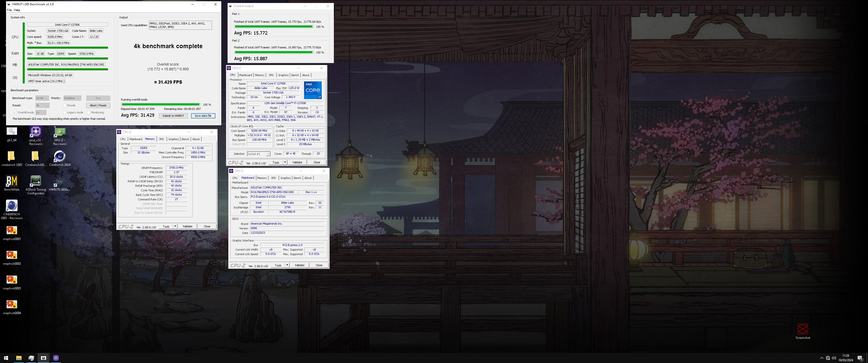The width and height of the screenshot is (868, 363).
Task: Click the Part 1 overkill progress bar
Action: tap(274, 27)
